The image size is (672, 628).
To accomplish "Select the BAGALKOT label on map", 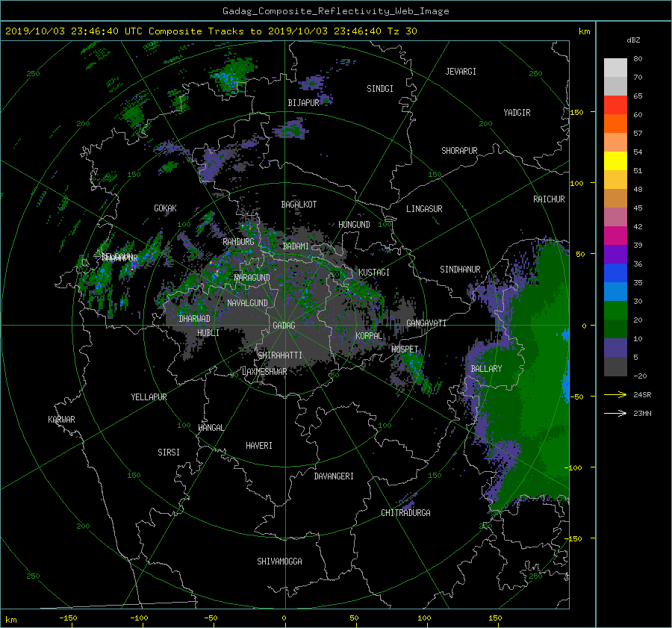I will click(x=299, y=205).
